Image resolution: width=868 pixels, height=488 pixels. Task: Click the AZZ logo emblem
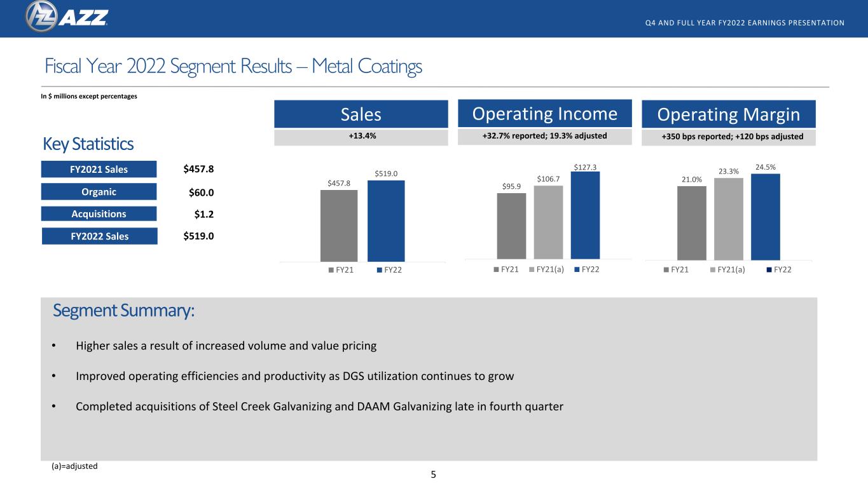[x=42, y=17]
